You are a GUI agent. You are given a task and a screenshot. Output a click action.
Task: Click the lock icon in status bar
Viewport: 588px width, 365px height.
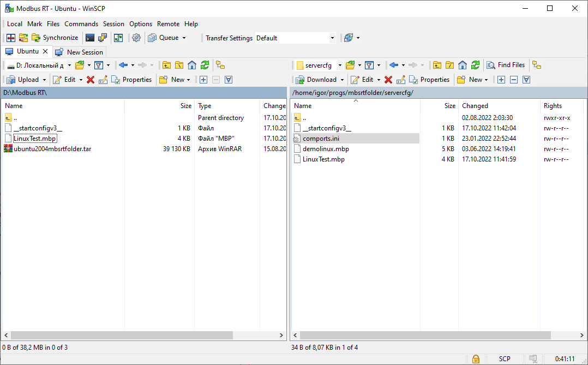476,359
